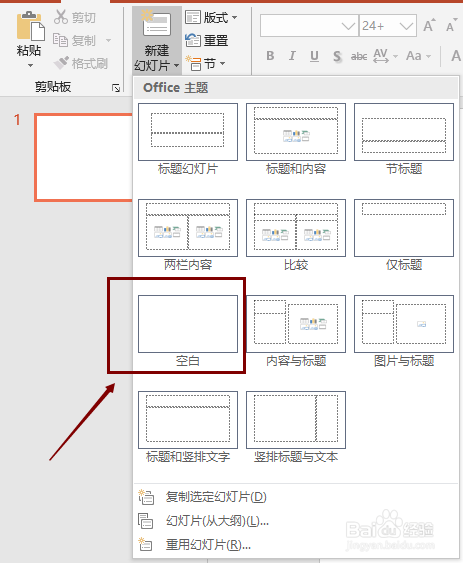Image resolution: width=463 pixels, height=563 pixels.
Task: Click the 剪切 cut label
Action: [x=83, y=17]
